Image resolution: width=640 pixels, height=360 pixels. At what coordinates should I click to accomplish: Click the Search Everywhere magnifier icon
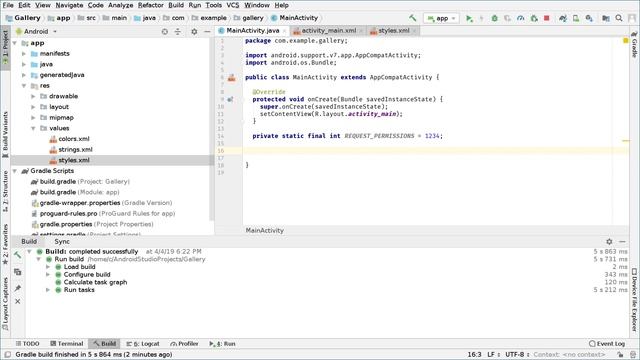(x=619, y=18)
